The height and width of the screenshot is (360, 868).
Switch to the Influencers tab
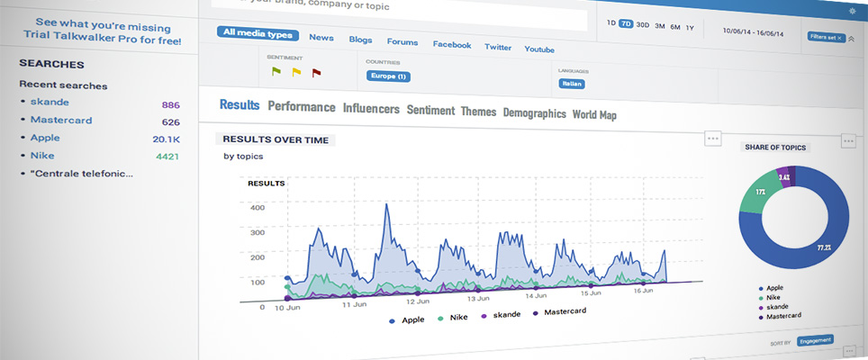tap(371, 108)
